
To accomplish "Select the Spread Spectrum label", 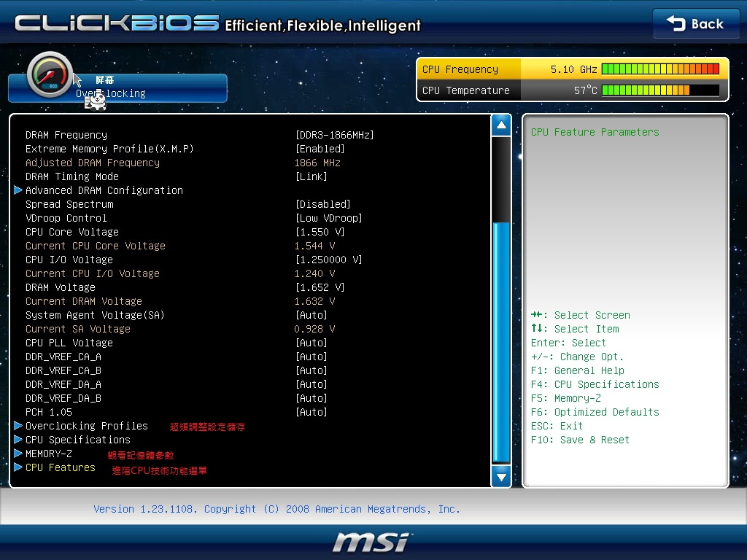I will click(x=69, y=204).
